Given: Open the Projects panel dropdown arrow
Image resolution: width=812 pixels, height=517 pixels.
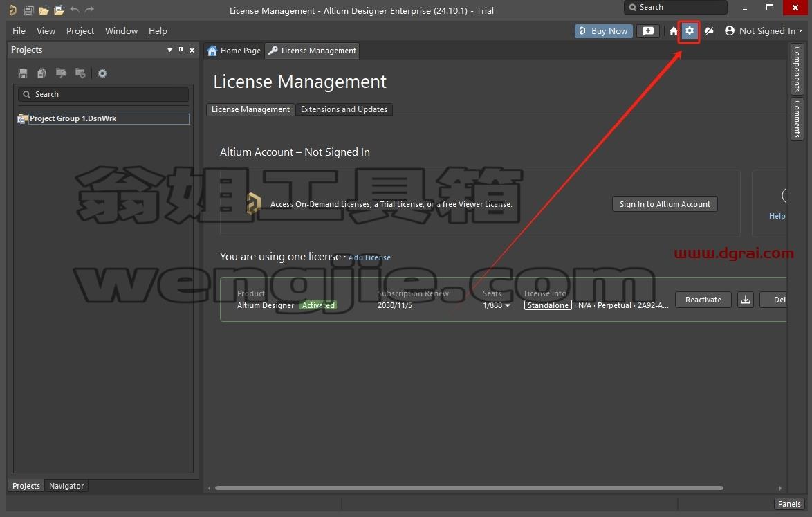Looking at the screenshot, I should click(169, 51).
